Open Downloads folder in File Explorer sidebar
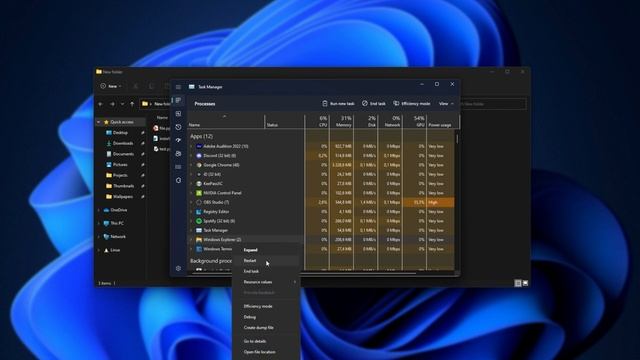 (x=123, y=143)
